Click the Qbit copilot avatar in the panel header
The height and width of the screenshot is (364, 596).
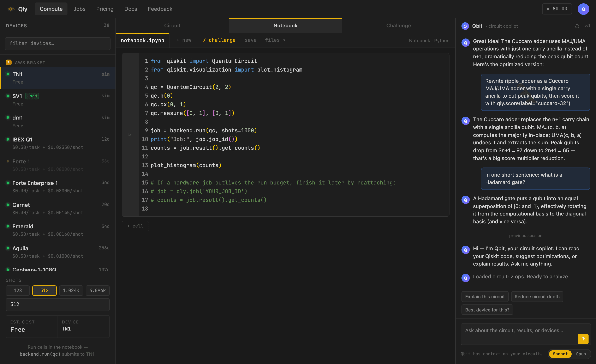(465, 26)
